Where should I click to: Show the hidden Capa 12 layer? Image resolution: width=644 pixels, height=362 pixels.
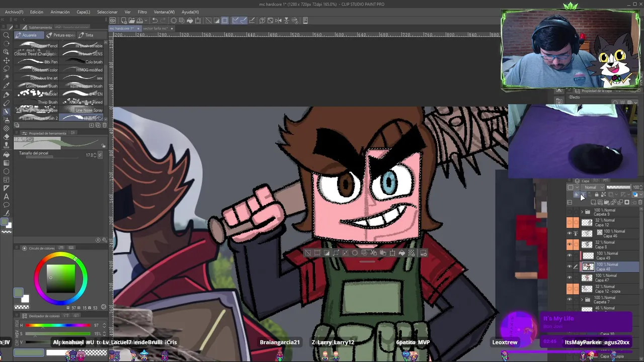570,222
